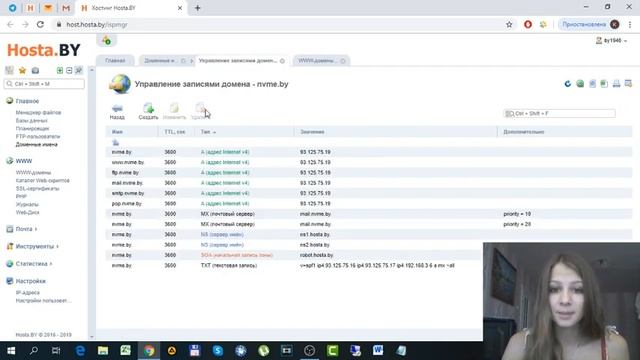Screen dimensions: 640x360
Task: Click the refresh arrow icon in page header
Action: [568, 84]
